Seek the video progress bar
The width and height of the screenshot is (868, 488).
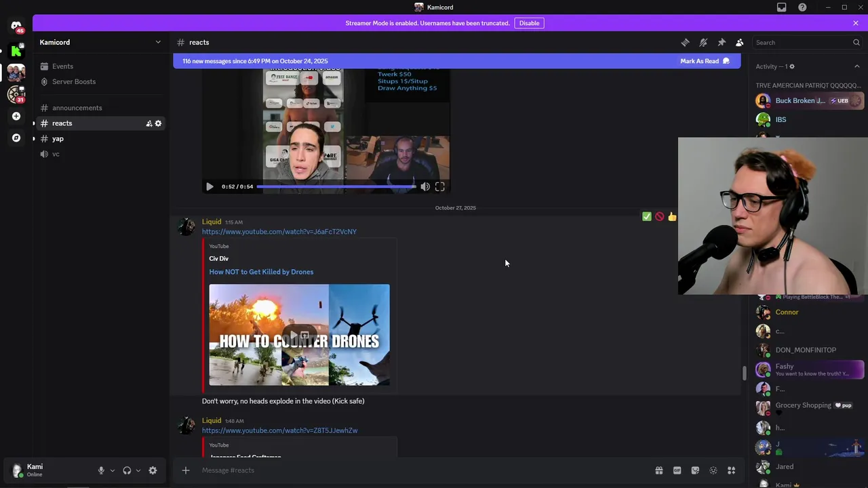click(336, 186)
